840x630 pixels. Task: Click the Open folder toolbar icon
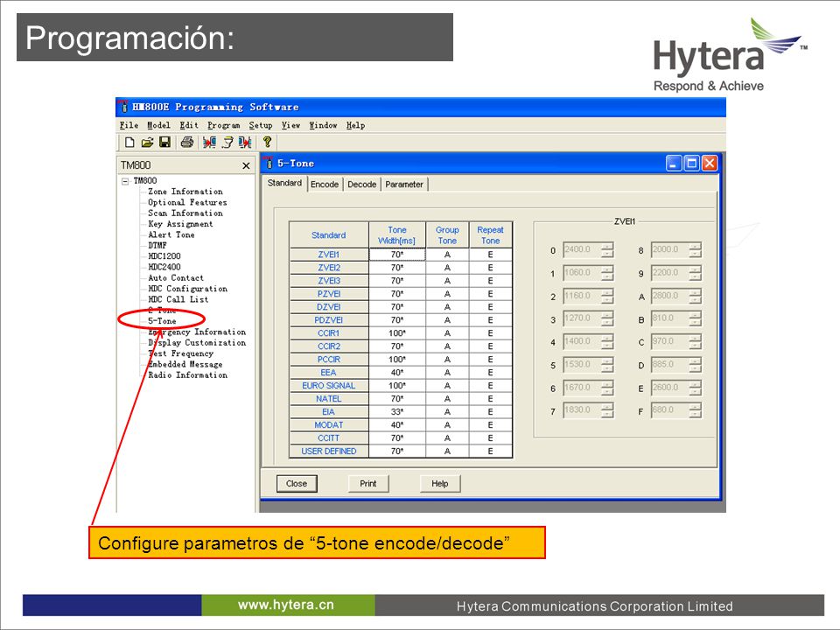point(147,143)
